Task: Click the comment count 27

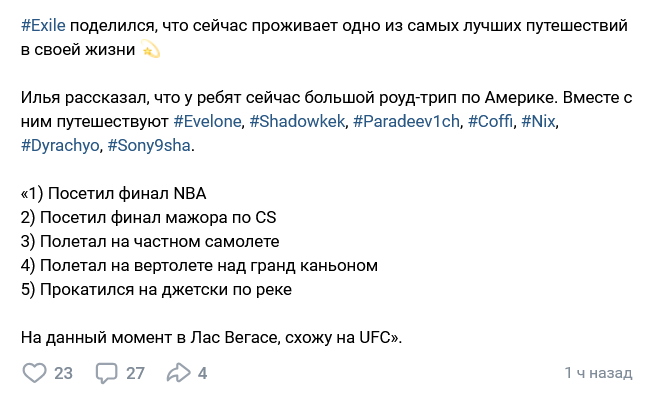Action: click(x=135, y=373)
